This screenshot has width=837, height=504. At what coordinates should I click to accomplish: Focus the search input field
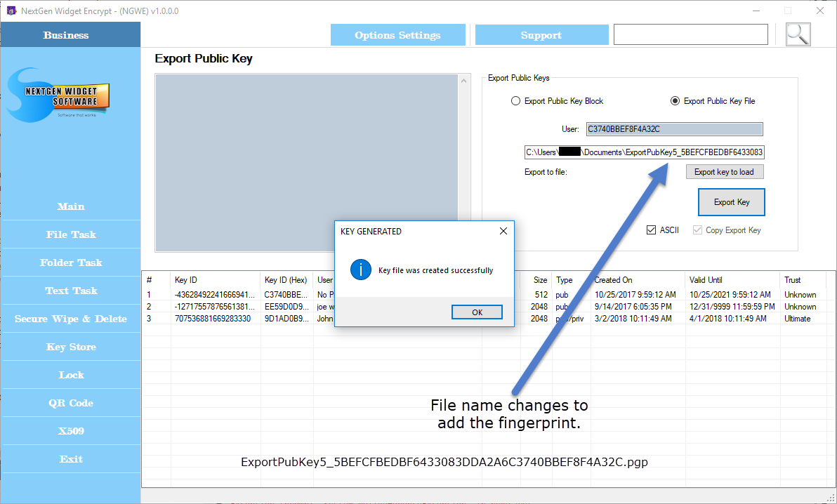coord(691,34)
